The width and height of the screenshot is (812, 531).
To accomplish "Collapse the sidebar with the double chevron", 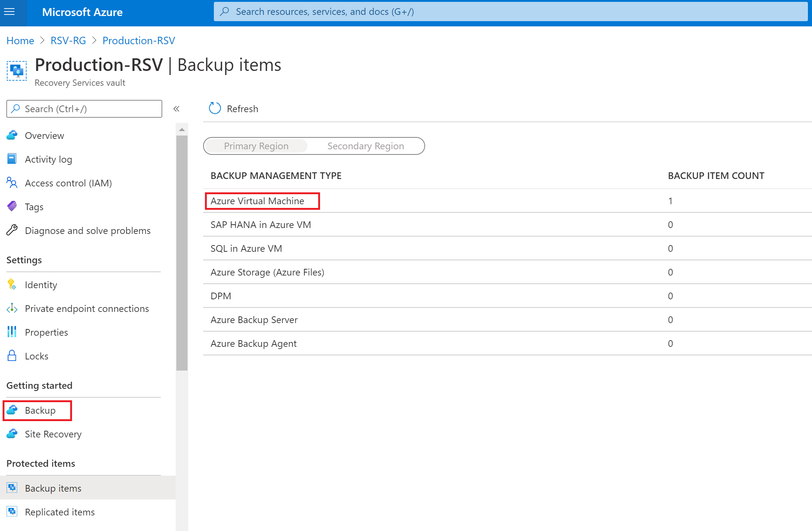I will pos(177,109).
